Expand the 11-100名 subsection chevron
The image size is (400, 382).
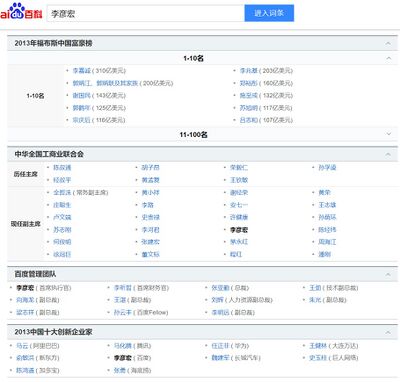pos(389,134)
